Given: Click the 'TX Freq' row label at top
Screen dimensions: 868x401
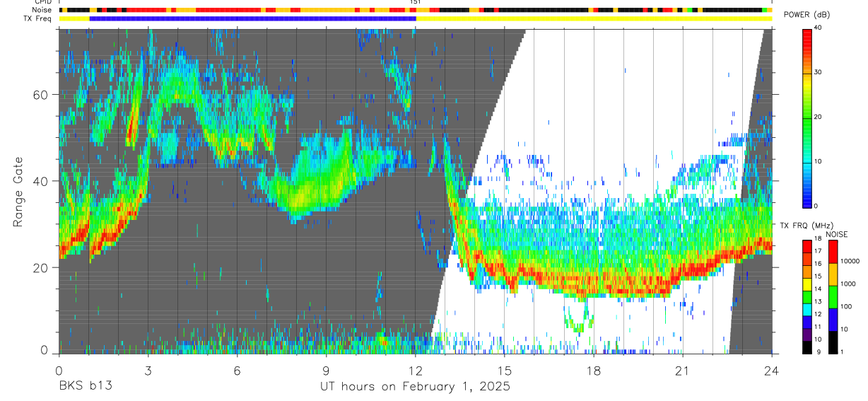Looking at the screenshot, I should click(39, 18).
